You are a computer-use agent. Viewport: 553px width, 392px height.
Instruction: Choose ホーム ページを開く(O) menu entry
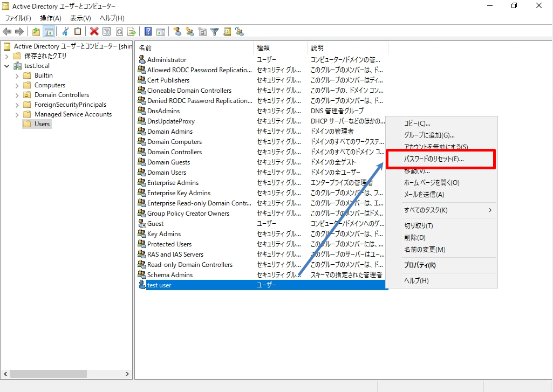[441, 183]
